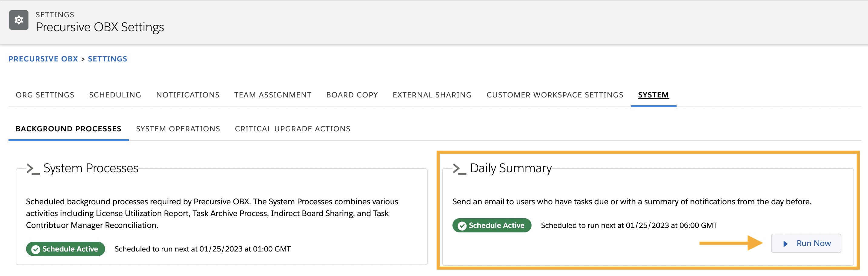This screenshot has width=868, height=276.
Task: Click the checkmark icon in System Processes badge
Action: [x=35, y=249]
